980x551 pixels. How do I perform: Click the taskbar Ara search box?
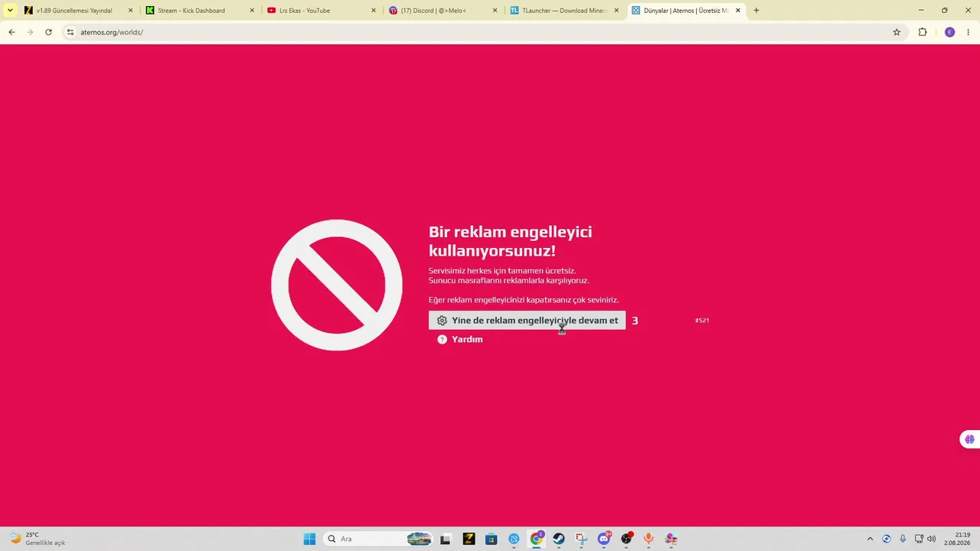[378, 539]
